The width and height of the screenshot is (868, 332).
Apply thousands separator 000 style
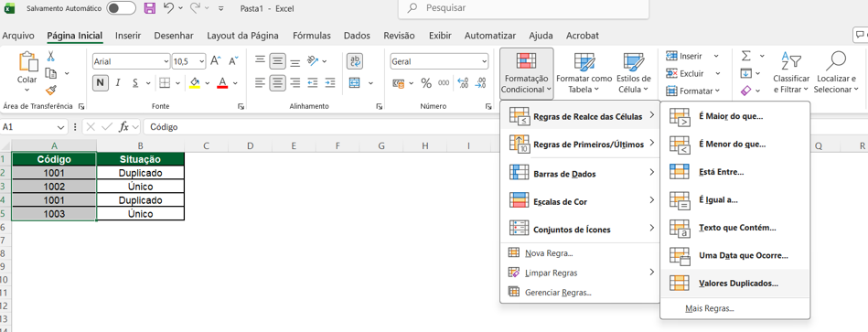444,83
